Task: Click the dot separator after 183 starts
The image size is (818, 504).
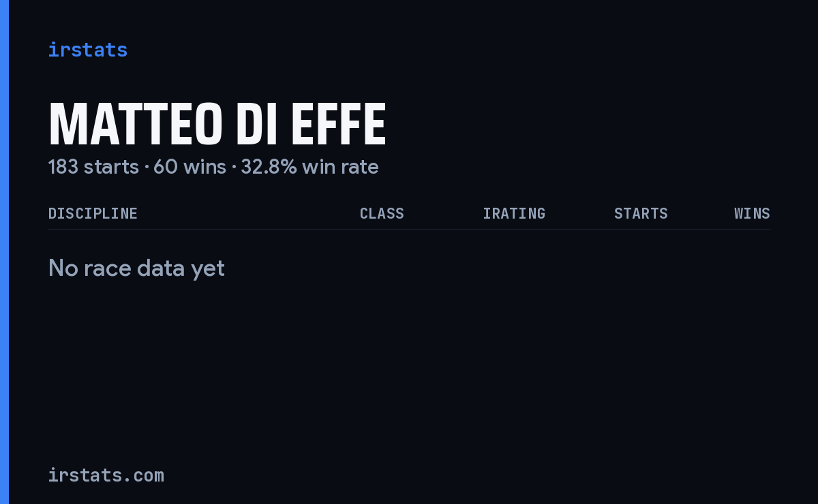Action: pos(147,168)
